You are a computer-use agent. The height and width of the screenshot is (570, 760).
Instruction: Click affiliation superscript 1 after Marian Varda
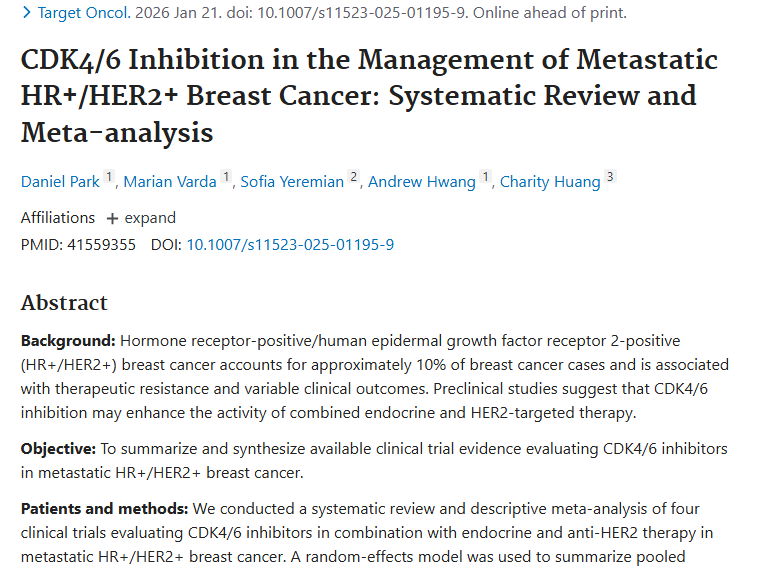[227, 178]
